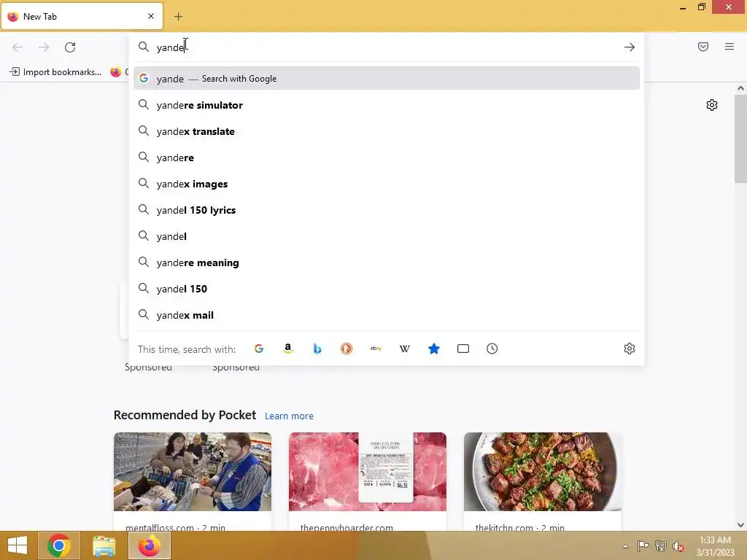
Task: Open Chrome from the taskbar
Action: [59, 545]
